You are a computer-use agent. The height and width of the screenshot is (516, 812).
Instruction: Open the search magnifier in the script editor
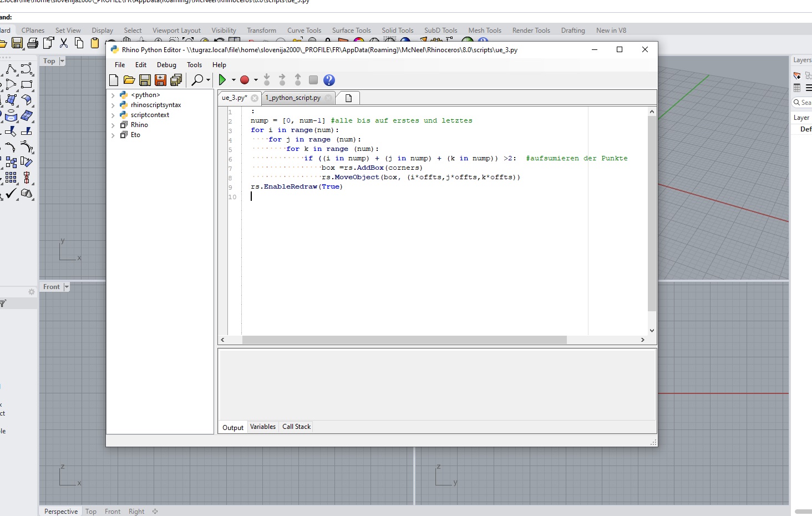(199, 80)
